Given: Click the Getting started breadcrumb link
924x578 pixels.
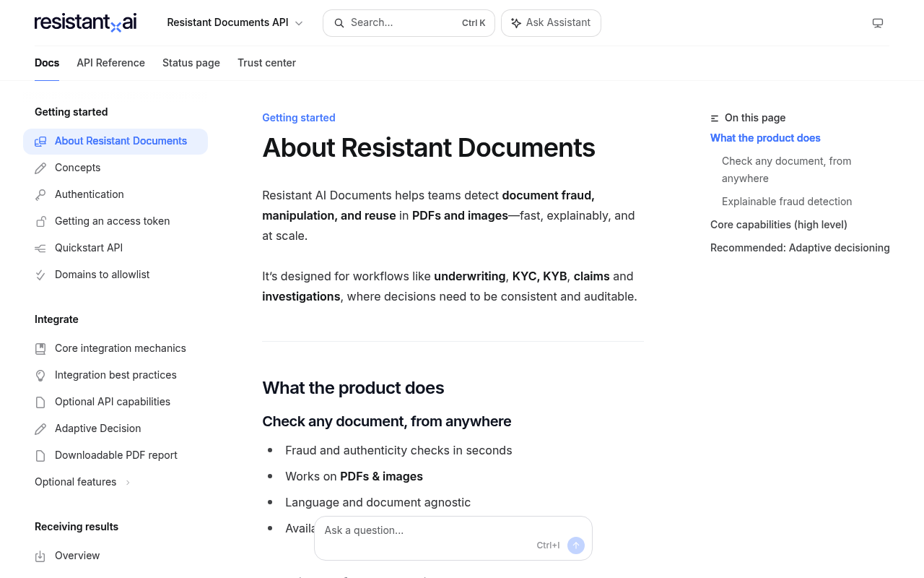Looking at the screenshot, I should pyautogui.click(x=299, y=118).
